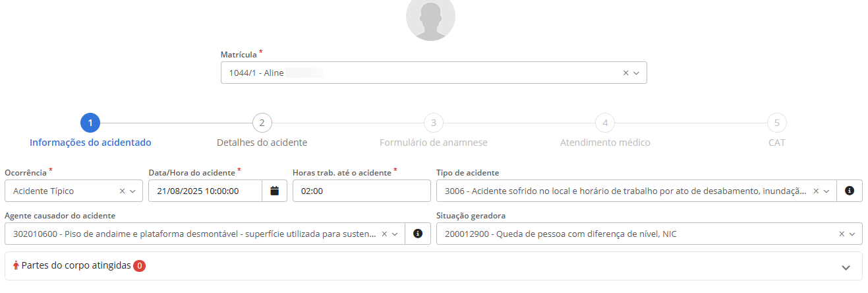Click the Horas trab. até o acidente field
The image size is (868, 293).
[x=361, y=191]
